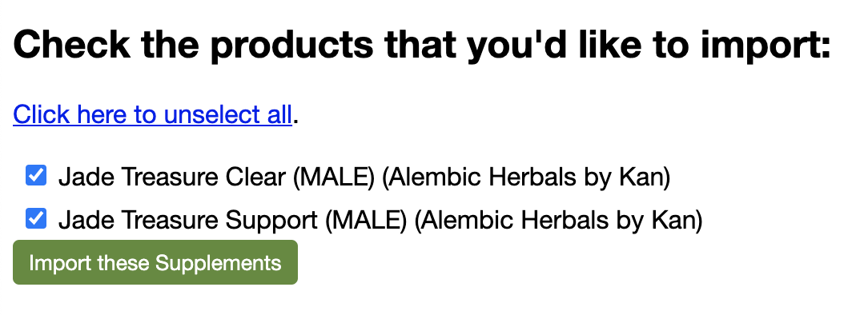Click the word 'Supplements' on the green button
The height and width of the screenshot is (315, 868).
click(218, 262)
